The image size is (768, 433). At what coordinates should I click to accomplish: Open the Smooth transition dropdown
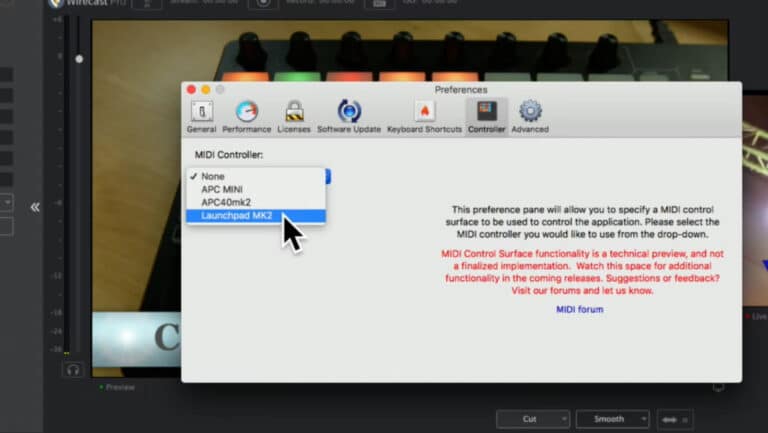tap(612, 419)
